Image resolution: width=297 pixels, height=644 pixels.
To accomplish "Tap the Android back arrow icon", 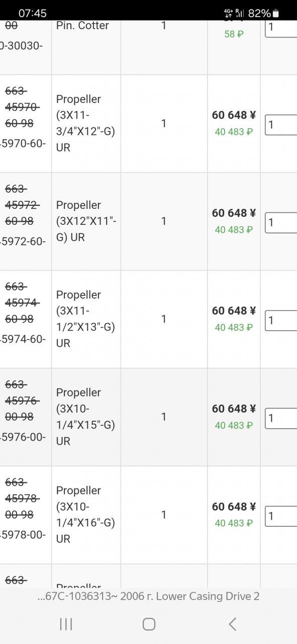I will coord(232,624).
